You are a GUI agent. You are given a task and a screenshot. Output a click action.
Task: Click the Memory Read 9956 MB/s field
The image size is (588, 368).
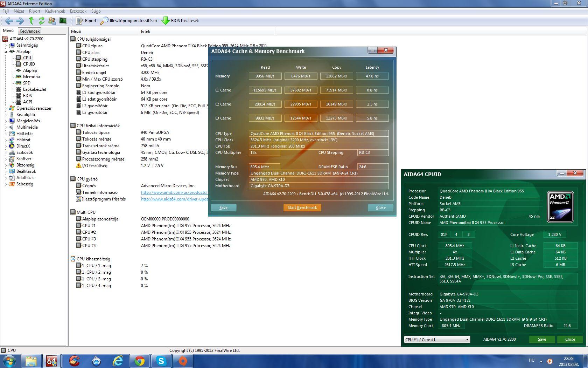(265, 76)
